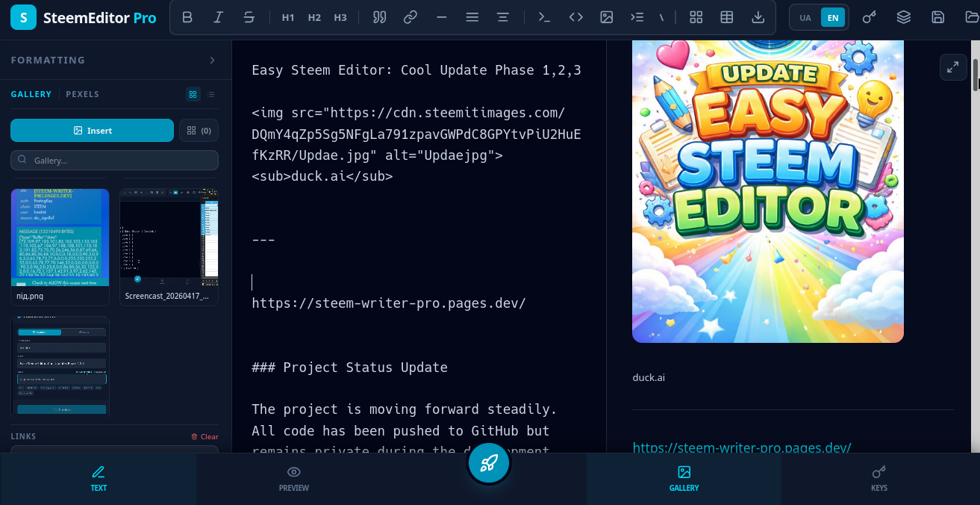The image size is (980, 505).
Task: Click the Insert button
Action: (x=92, y=130)
